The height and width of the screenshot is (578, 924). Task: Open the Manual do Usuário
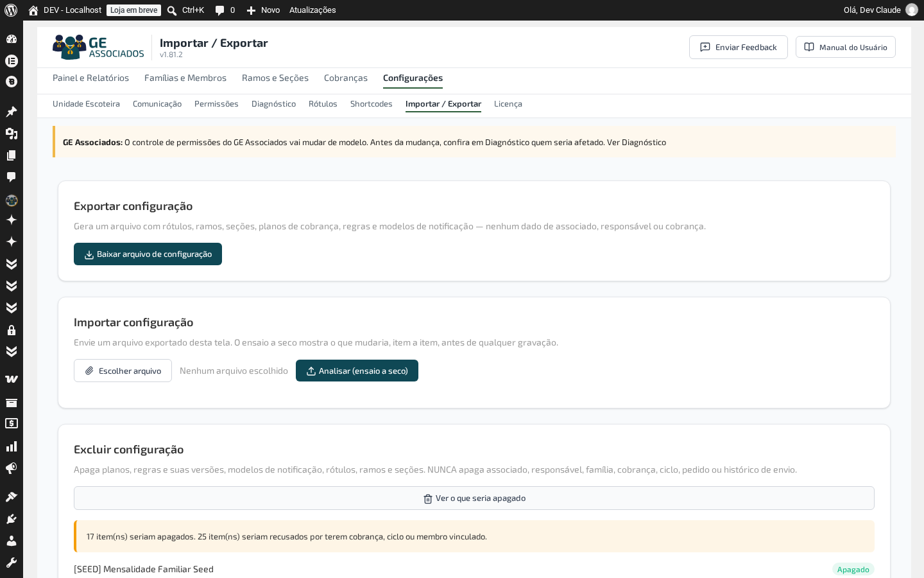846,47
